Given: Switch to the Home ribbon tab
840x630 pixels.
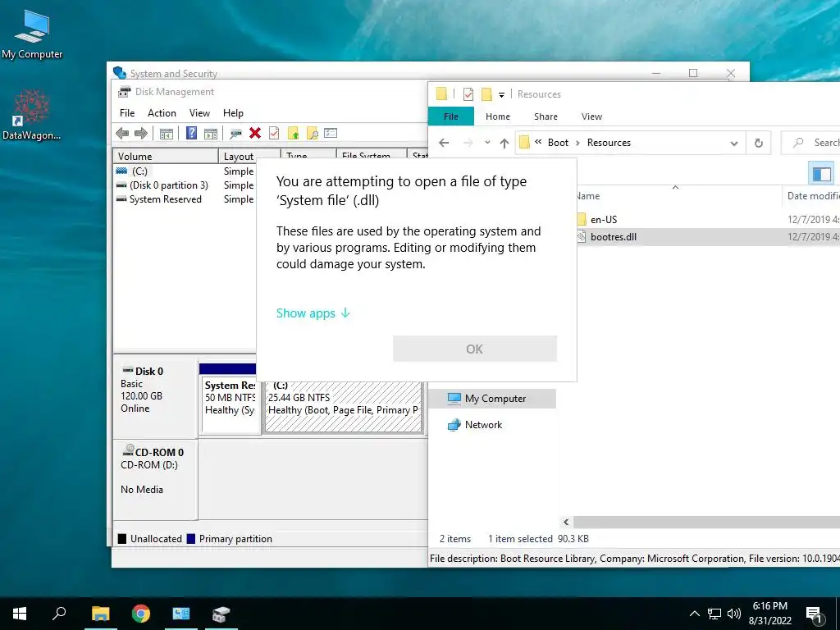Looking at the screenshot, I should tap(498, 116).
